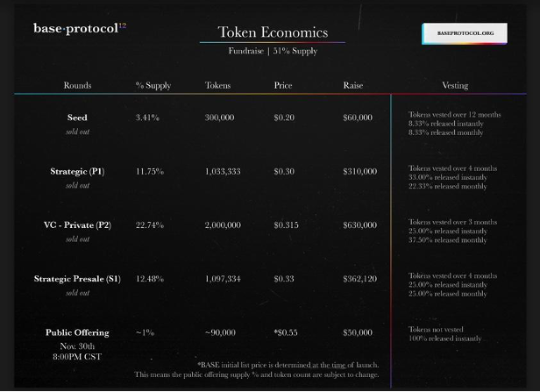
Task: Click the % Supply column header
Action: pos(153,85)
